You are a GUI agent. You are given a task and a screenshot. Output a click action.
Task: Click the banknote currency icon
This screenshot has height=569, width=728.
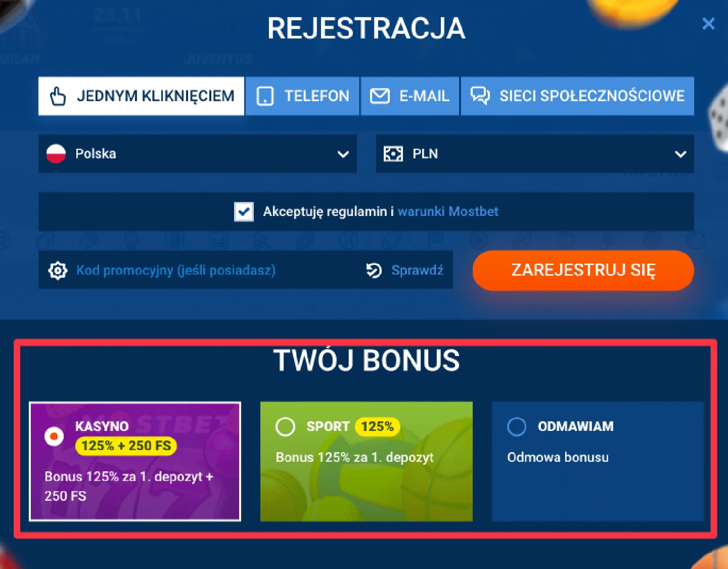tap(393, 154)
